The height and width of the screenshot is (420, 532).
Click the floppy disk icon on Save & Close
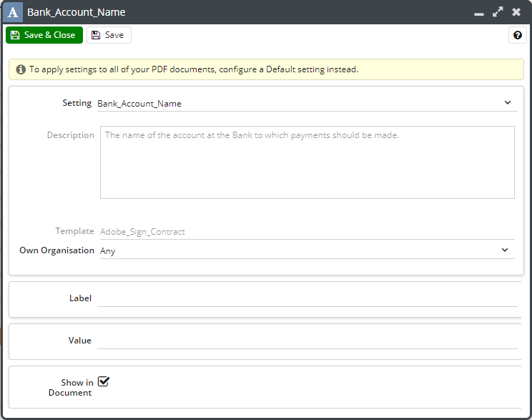(x=15, y=35)
